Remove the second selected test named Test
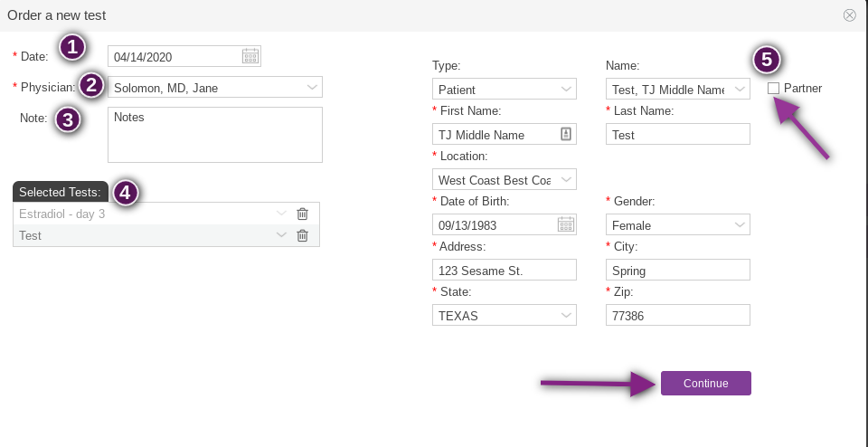 pos(303,235)
